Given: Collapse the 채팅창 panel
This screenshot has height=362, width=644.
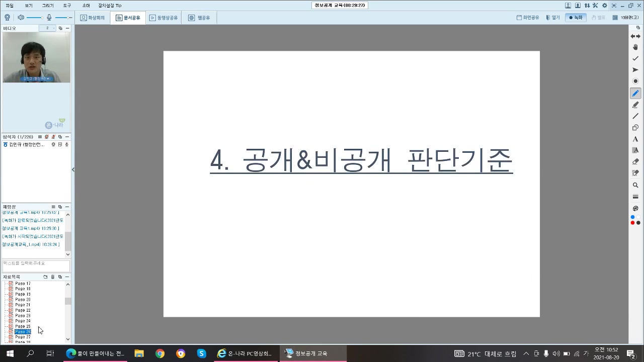Looking at the screenshot, I should (x=67, y=207).
